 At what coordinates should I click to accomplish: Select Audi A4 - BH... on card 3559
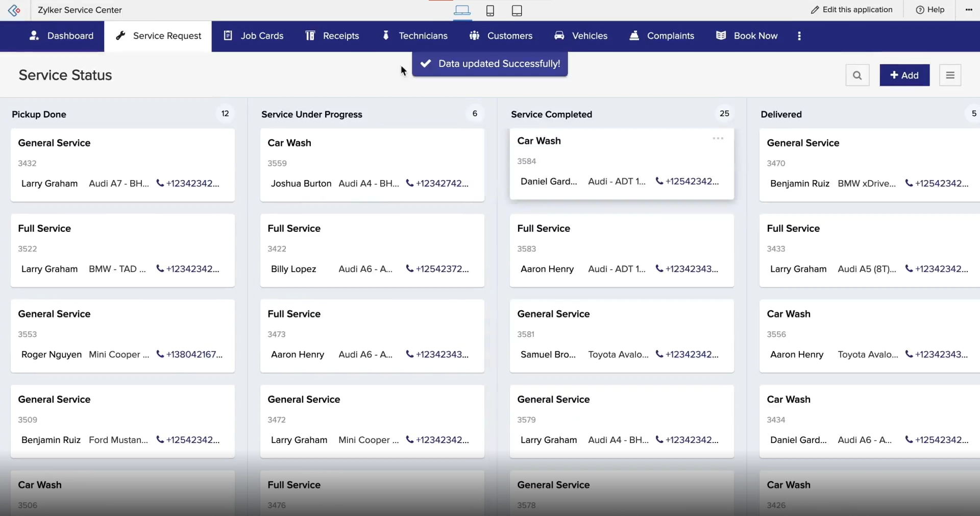pos(369,183)
